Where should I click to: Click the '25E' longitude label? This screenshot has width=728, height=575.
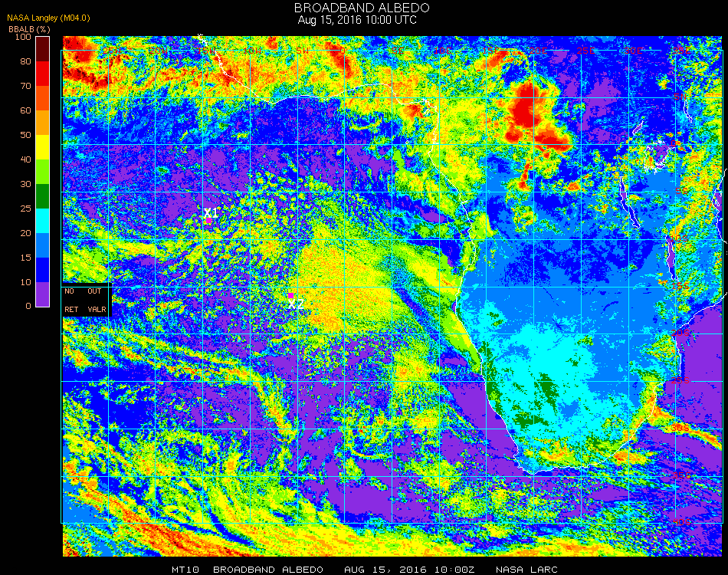pos(585,51)
